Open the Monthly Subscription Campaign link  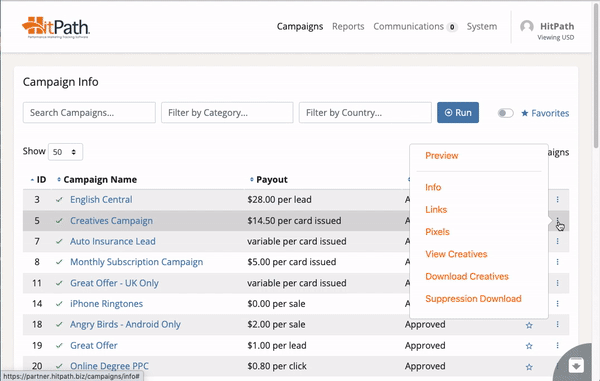(137, 262)
